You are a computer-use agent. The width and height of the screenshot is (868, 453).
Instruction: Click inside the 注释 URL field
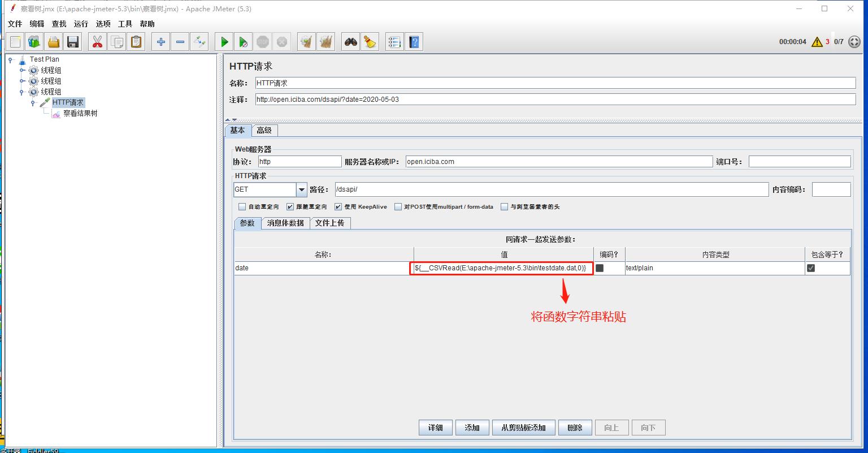point(555,100)
